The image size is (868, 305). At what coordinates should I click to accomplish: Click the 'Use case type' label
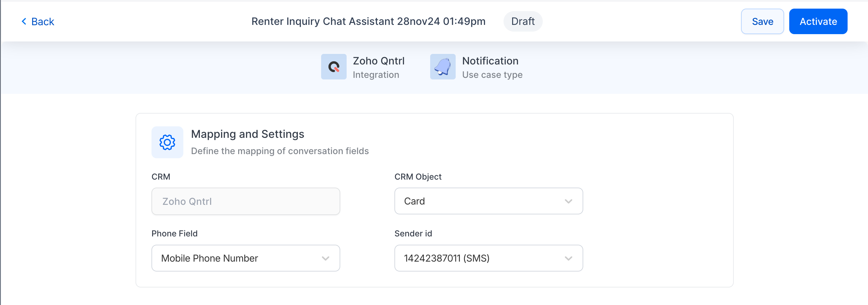point(492,75)
